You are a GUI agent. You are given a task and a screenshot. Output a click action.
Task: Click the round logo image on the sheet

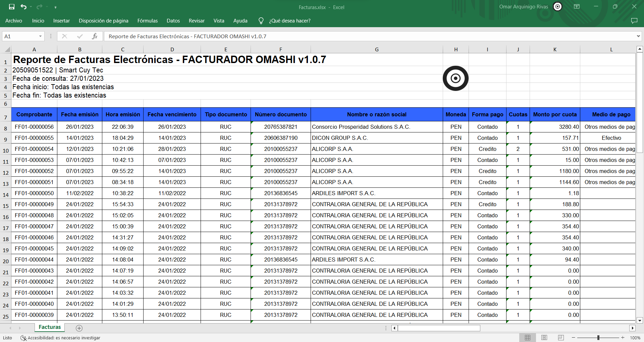point(455,78)
